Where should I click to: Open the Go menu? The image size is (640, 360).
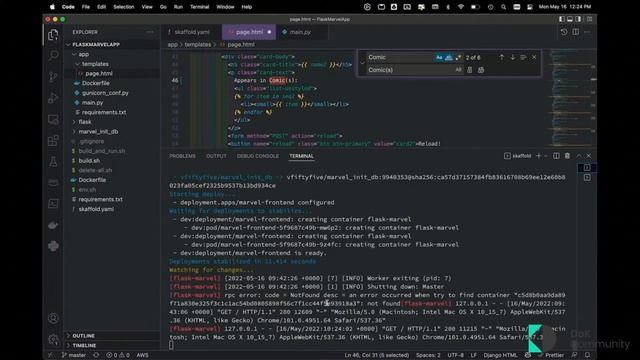(x=163, y=7)
